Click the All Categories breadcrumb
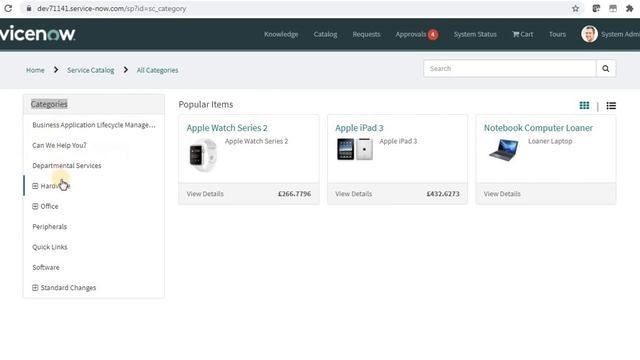The height and width of the screenshot is (360, 640). click(x=158, y=70)
